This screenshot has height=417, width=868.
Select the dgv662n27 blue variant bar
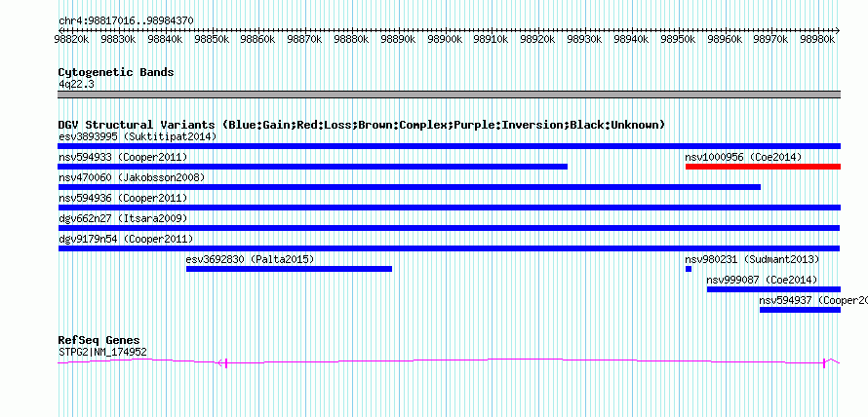coord(449,228)
